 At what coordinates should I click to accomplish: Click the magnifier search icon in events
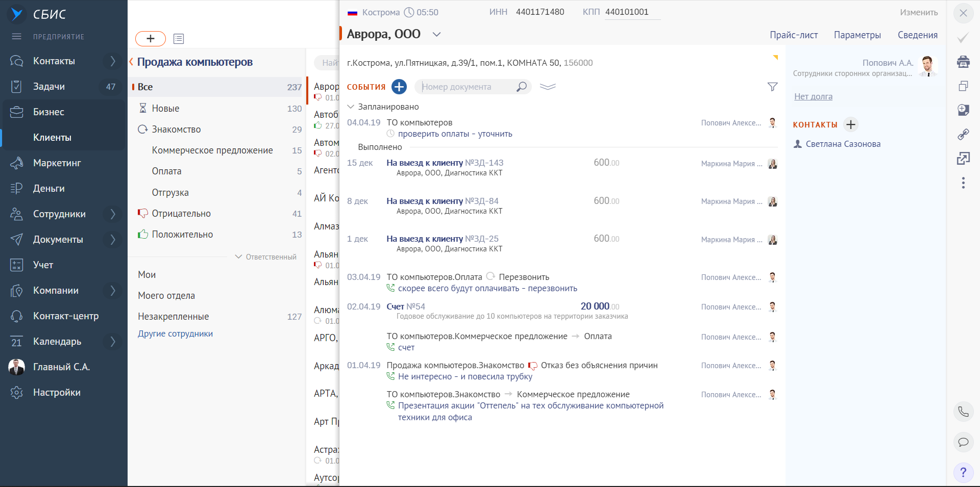521,87
